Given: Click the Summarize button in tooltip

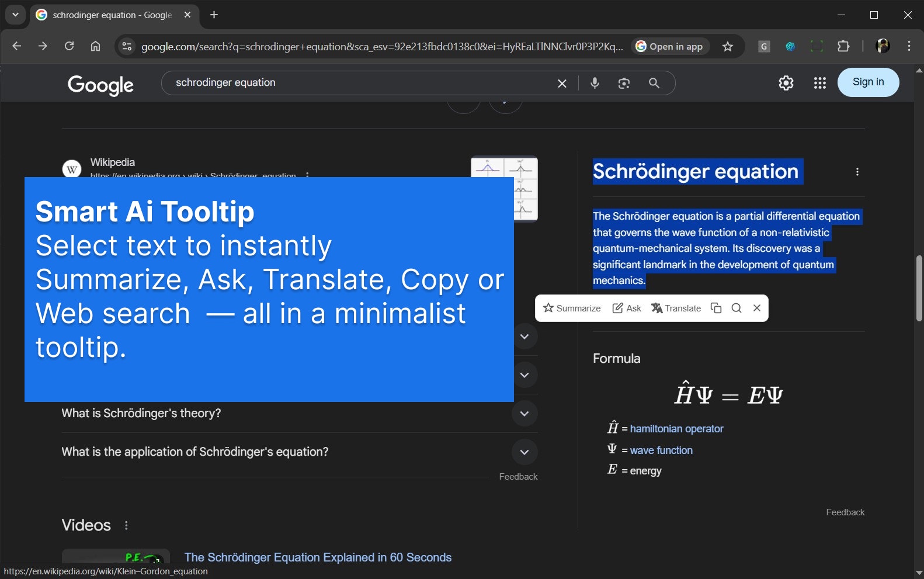Looking at the screenshot, I should (572, 308).
